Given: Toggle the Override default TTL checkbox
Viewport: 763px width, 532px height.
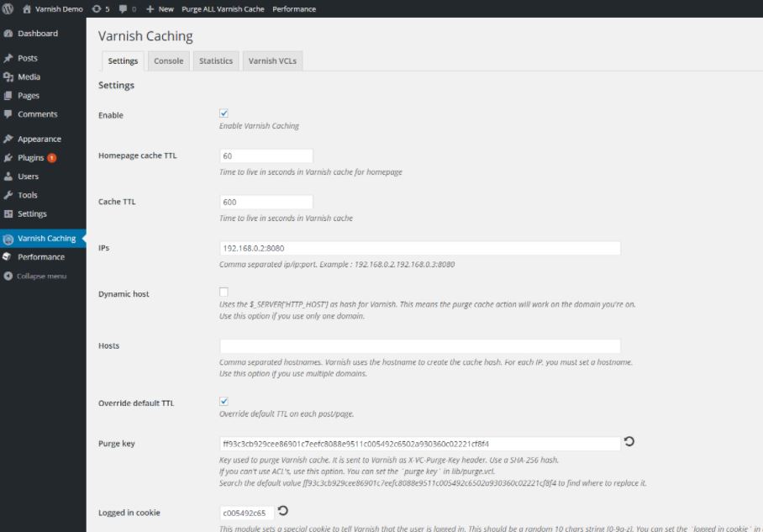Looking at the screenshot, I should [x=224, y=402].
